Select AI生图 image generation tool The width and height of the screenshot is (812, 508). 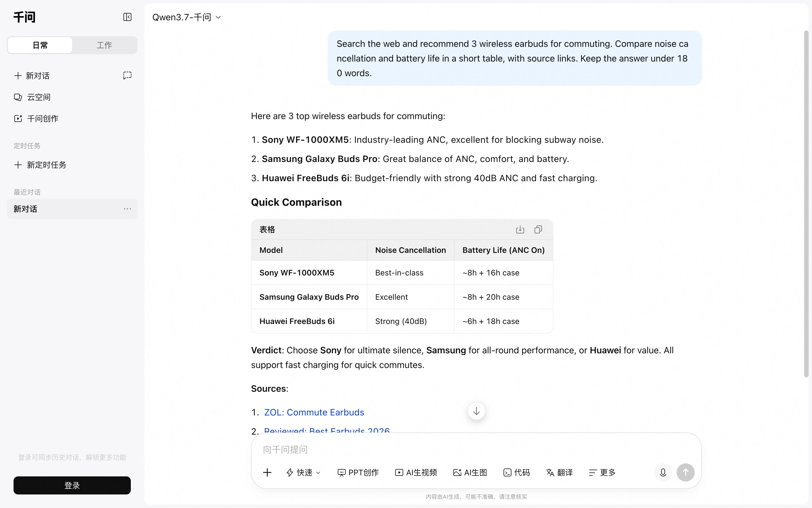pos(470,472)
